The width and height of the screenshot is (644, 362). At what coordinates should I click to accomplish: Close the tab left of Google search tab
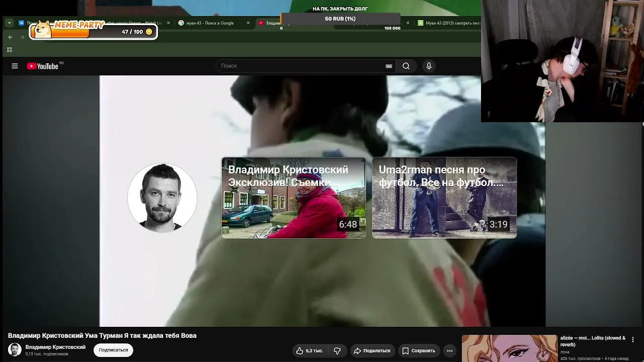pos(168,23)
